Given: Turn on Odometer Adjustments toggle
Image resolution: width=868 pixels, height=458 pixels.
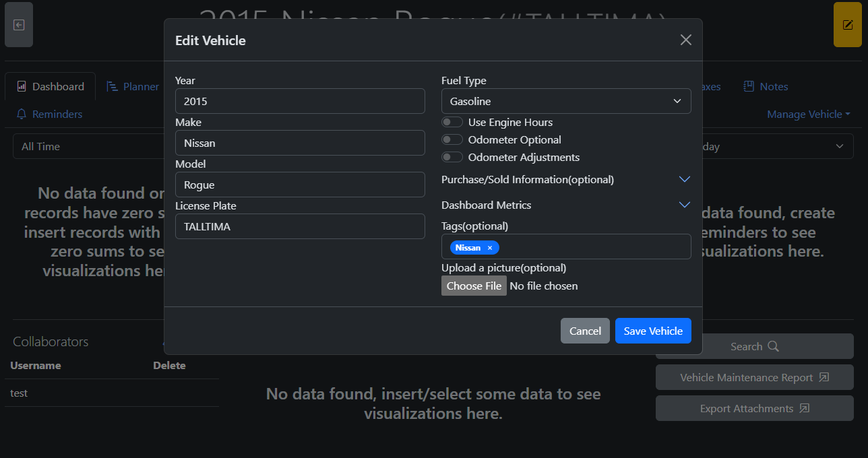Looking at the screenshot, I should tap(452, 157).
